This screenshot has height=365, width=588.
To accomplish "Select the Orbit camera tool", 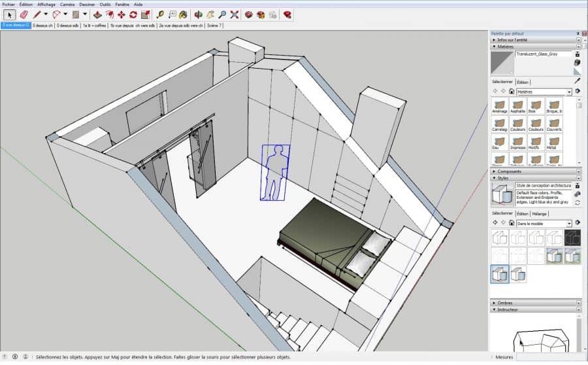I will (199, 14).
